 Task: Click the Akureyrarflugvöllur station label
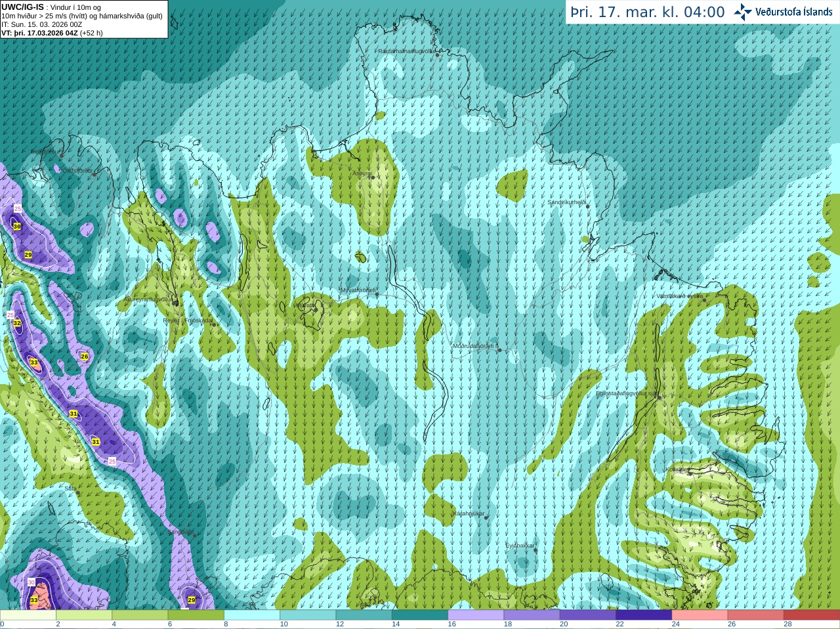click(148, 299)
